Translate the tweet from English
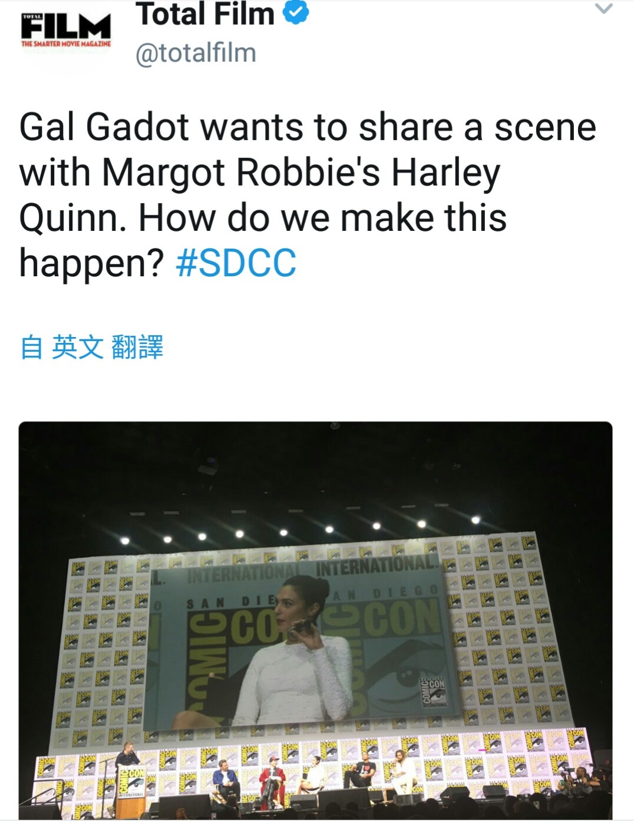This screenshot has width=634, height=840. 91,347
